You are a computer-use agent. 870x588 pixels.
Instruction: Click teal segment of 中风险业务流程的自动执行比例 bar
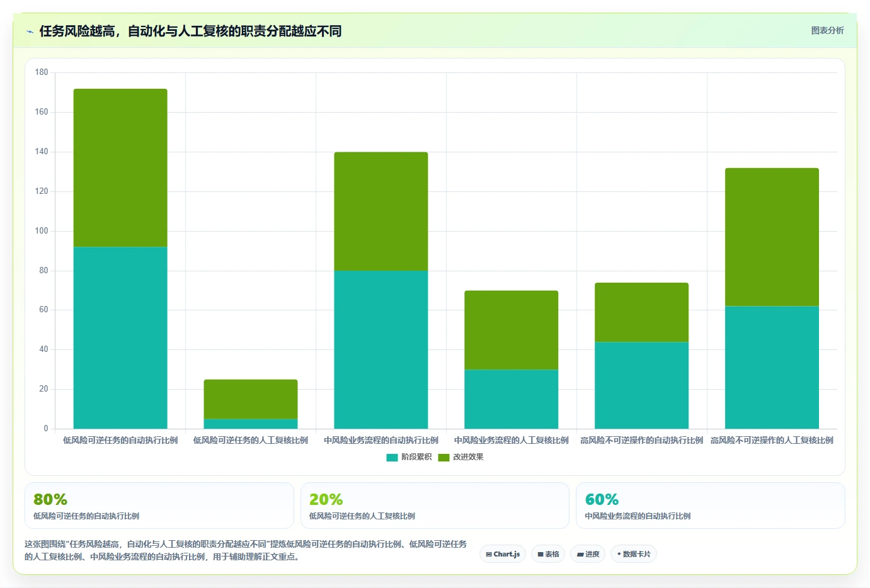[381, 350]
